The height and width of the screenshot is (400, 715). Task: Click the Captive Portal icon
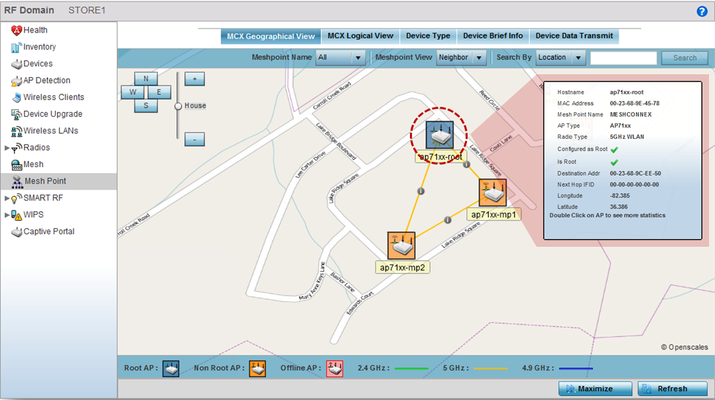coord(16,232)
